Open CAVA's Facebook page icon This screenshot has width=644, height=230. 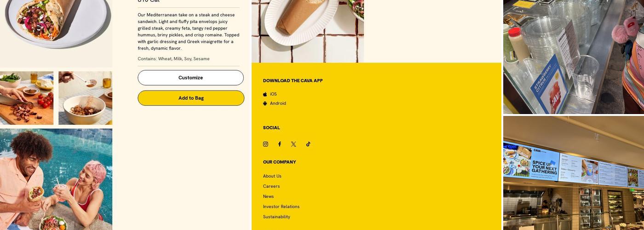[279, 144]
